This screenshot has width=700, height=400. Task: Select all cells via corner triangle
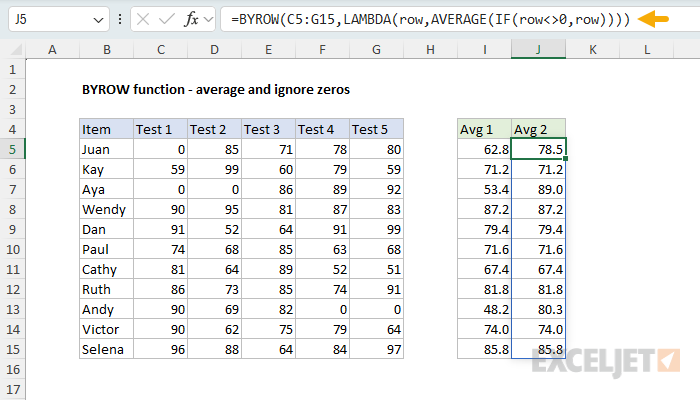(16, 49)
